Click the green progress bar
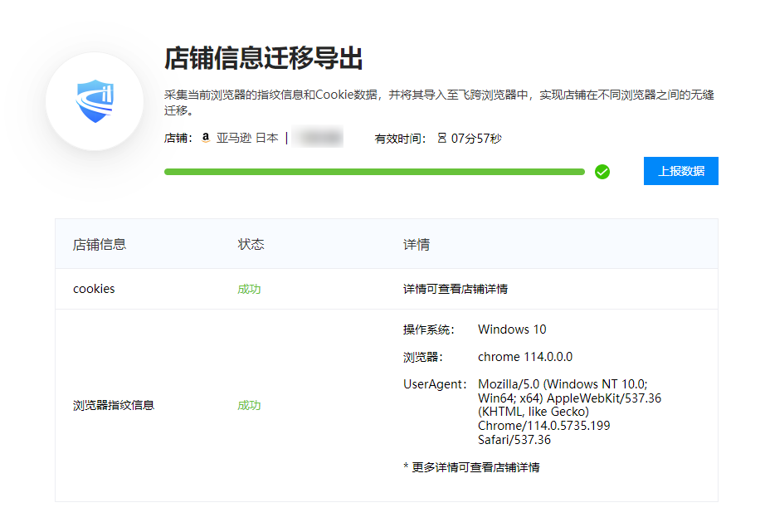This screenshot has width=765, height=532. tap(374, 172)
